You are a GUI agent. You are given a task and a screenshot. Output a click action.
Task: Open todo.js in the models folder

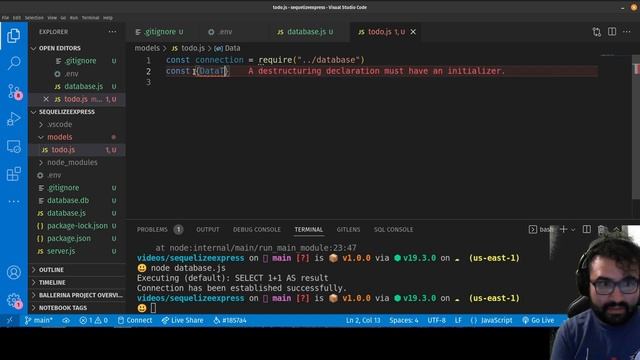(x=77, y=150)
